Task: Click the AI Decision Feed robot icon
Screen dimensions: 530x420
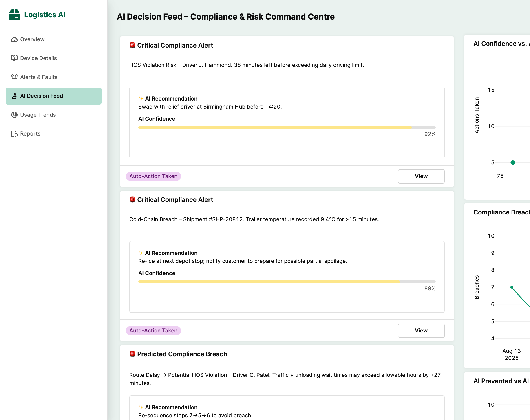Action: pyautogui.click(x=14, y=96)
